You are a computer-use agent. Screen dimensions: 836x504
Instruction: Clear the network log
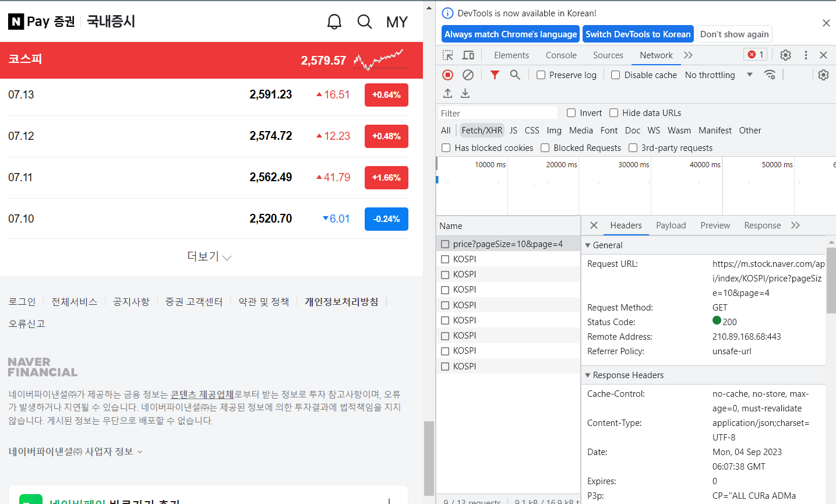click(x=468, y=75)
